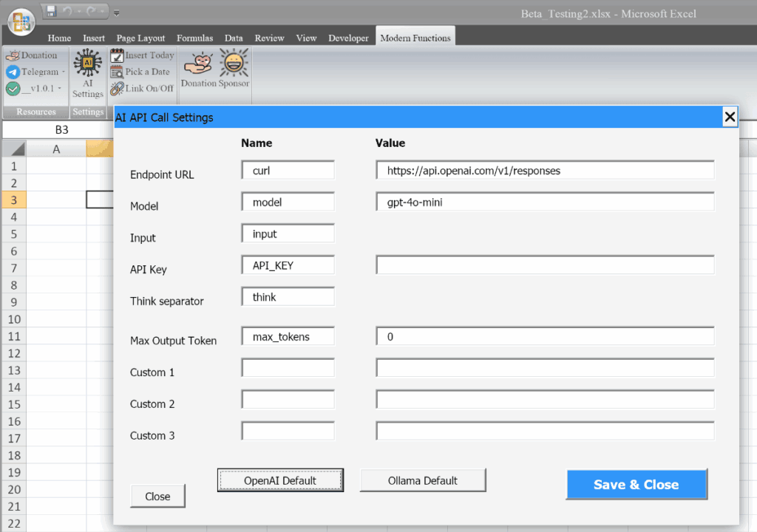Click the Save & Close button
The height and width of the screenshot is (532, 757).
click(x=637, y=484)
